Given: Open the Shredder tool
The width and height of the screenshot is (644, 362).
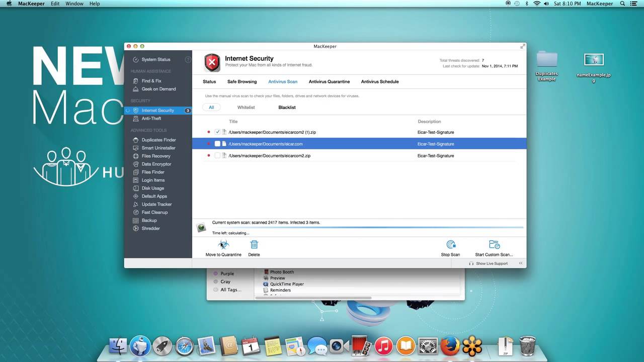Looking at the screenshot, I should point(150,228).
